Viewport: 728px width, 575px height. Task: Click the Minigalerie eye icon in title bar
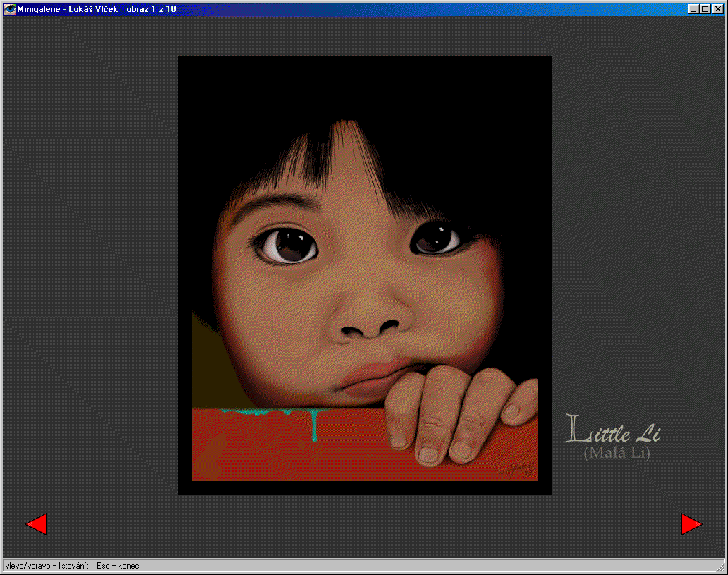[x=10, y=9]
